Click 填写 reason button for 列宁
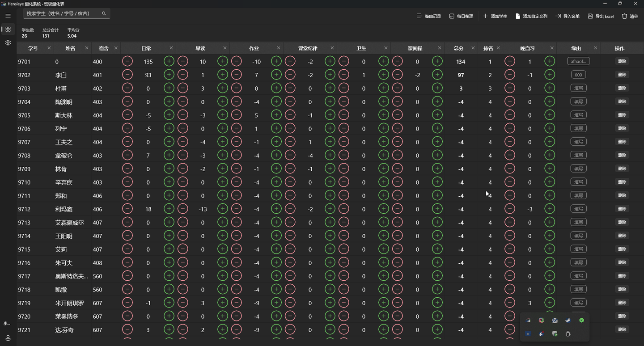Viewport: 644px width, 346px height. [x=578, y=128]
